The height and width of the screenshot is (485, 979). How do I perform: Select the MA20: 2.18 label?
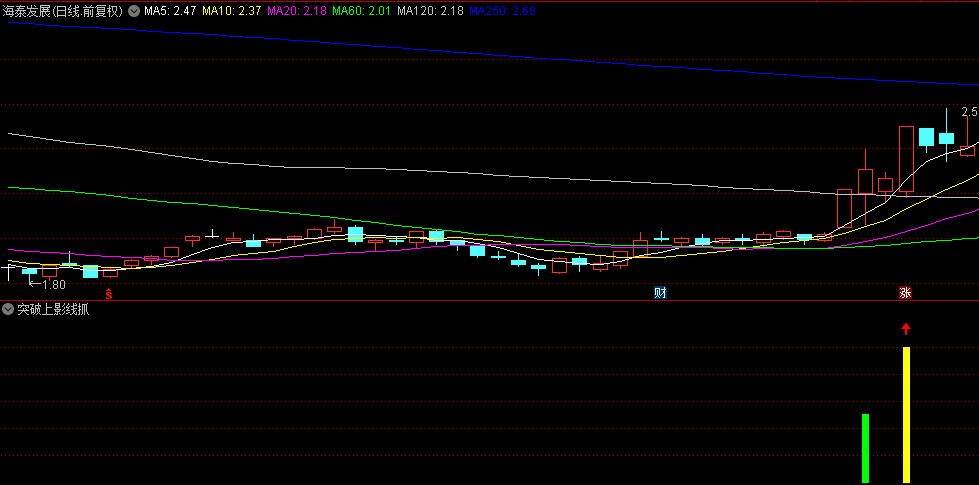point(297,11)
